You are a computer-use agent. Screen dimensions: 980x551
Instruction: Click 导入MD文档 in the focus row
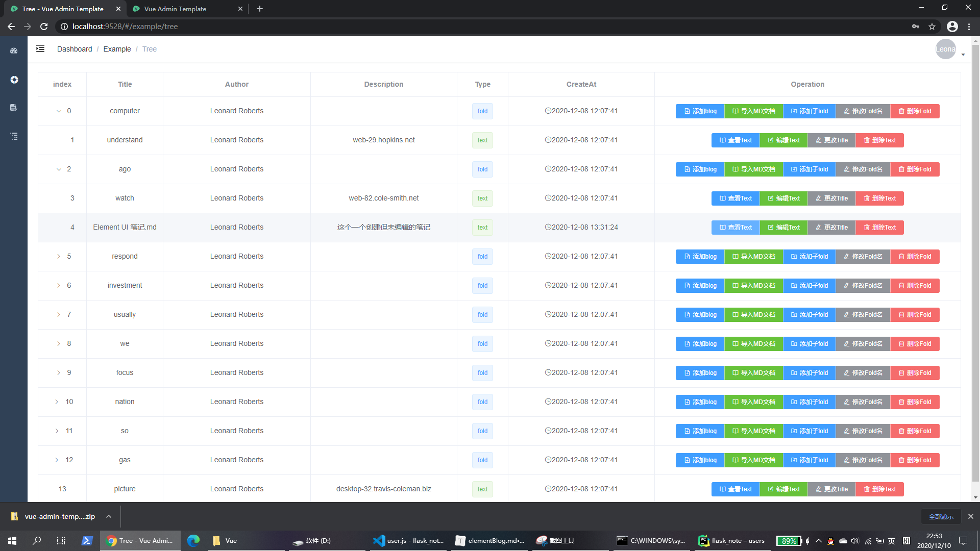754,373
